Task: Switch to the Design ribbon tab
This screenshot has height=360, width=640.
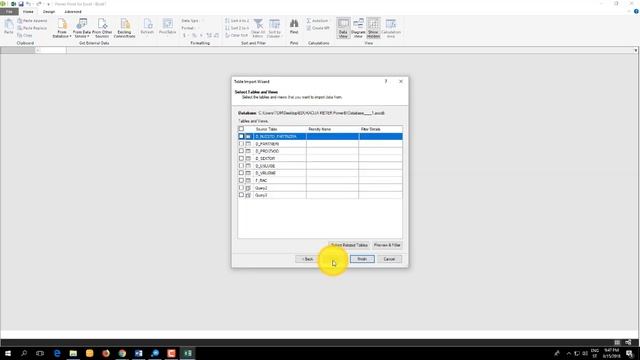Action: (49, 11)
